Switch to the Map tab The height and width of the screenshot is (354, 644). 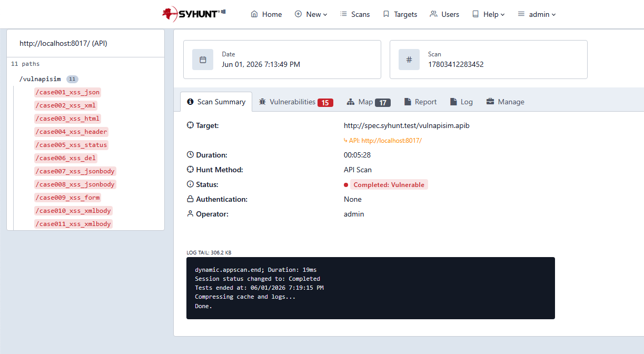point(369,102)
